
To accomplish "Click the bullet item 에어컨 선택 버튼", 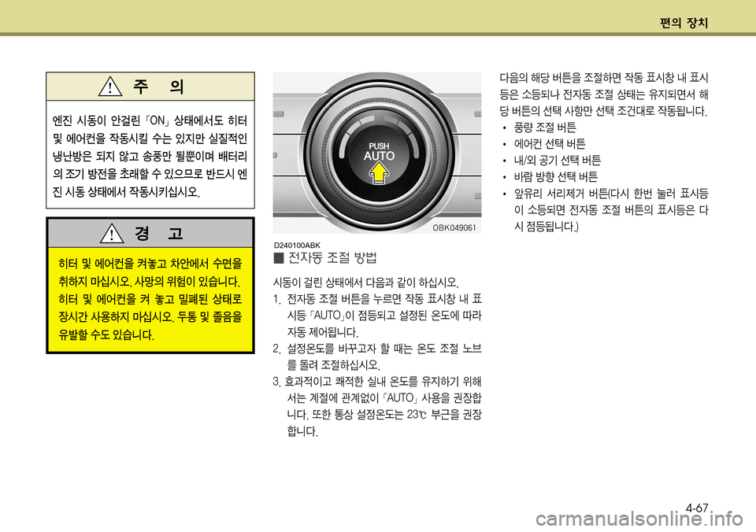I will click(x=550, y=143).
